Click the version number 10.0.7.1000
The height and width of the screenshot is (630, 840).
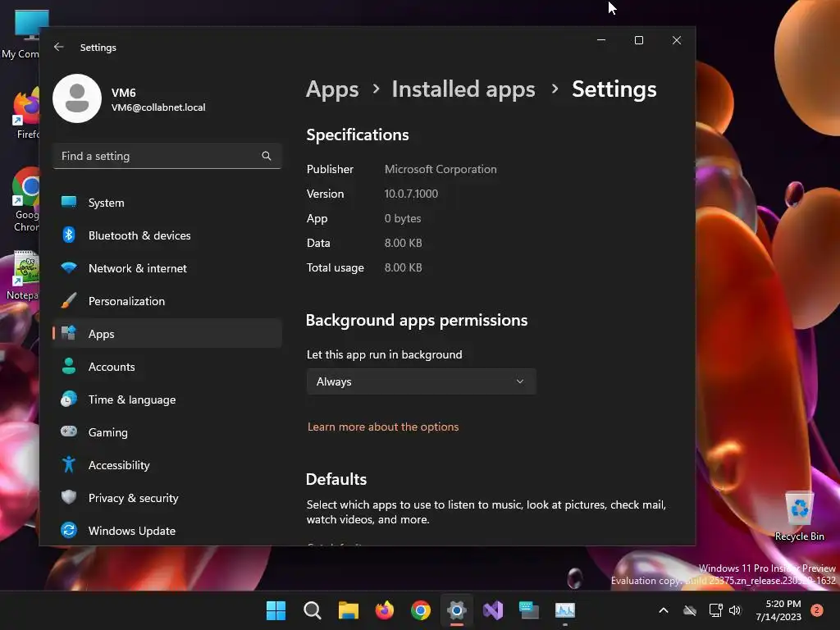coord(411,194)
